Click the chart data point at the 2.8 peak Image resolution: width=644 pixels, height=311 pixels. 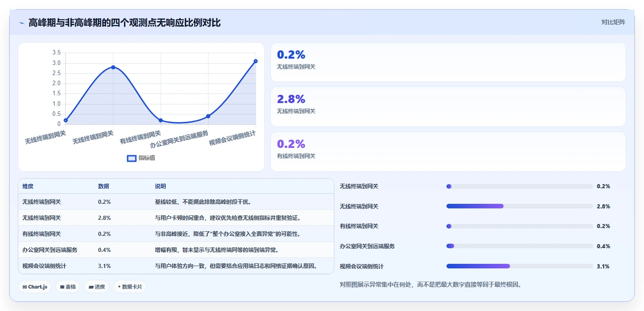pos(113,67)
